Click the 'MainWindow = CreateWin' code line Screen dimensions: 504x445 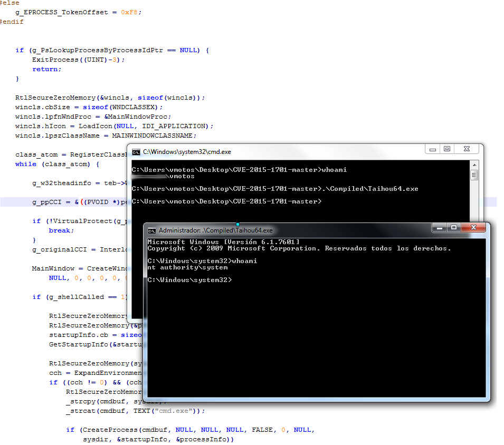click(80, 269)
